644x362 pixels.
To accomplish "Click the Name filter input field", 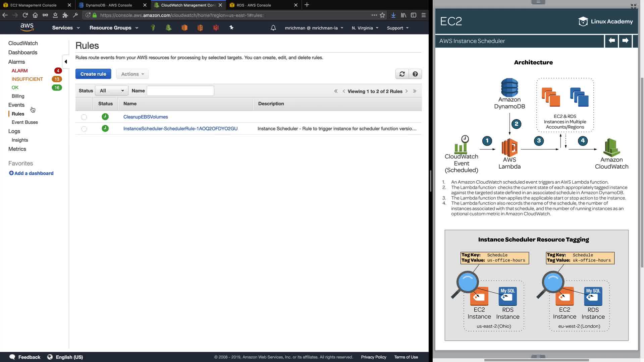I will [x=180, y=91].
